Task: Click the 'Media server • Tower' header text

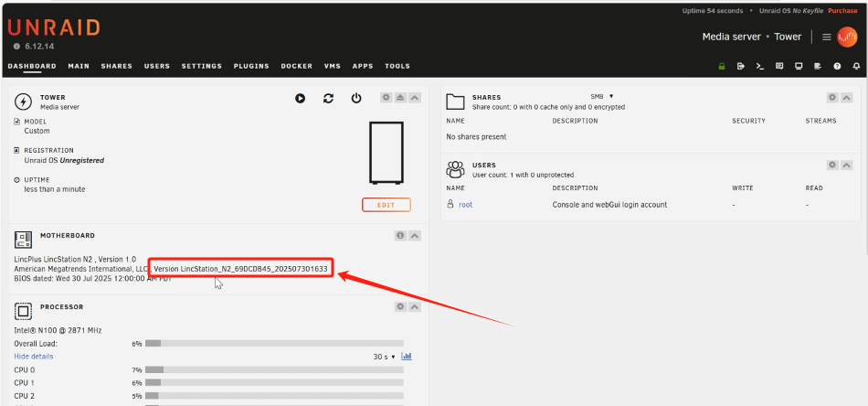Action: coord(752,37)
